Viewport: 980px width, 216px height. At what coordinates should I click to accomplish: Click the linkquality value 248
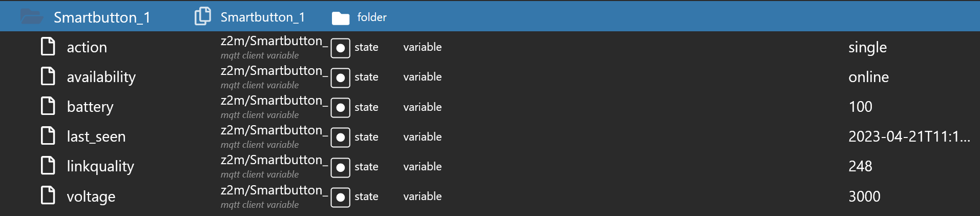[860, 166]
